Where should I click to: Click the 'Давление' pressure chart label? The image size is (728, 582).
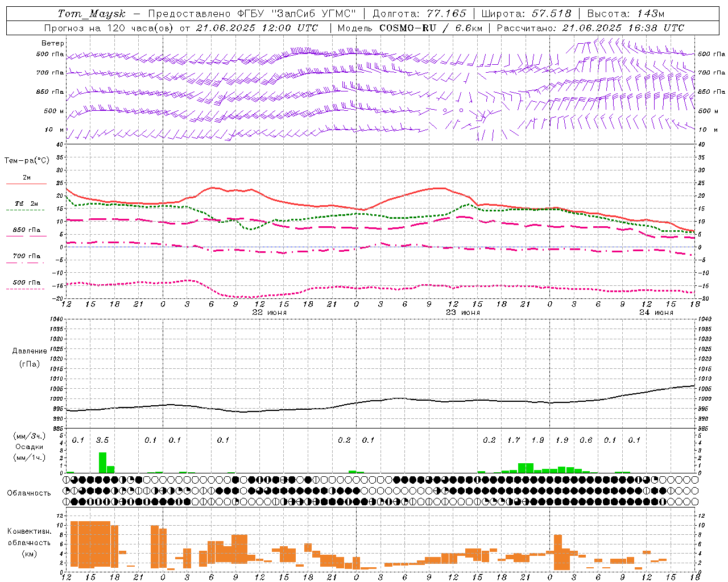click(x=29, y=351)
